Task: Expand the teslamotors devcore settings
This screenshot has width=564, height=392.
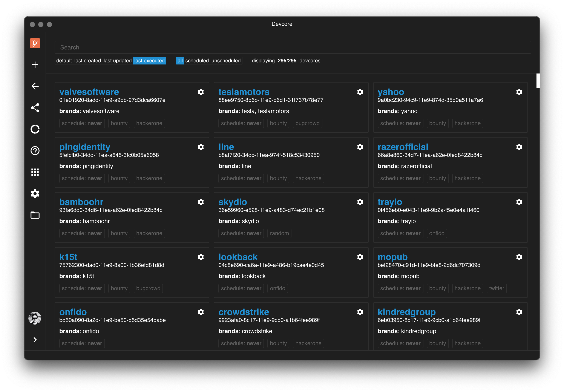Action: (x=360, y=92)
